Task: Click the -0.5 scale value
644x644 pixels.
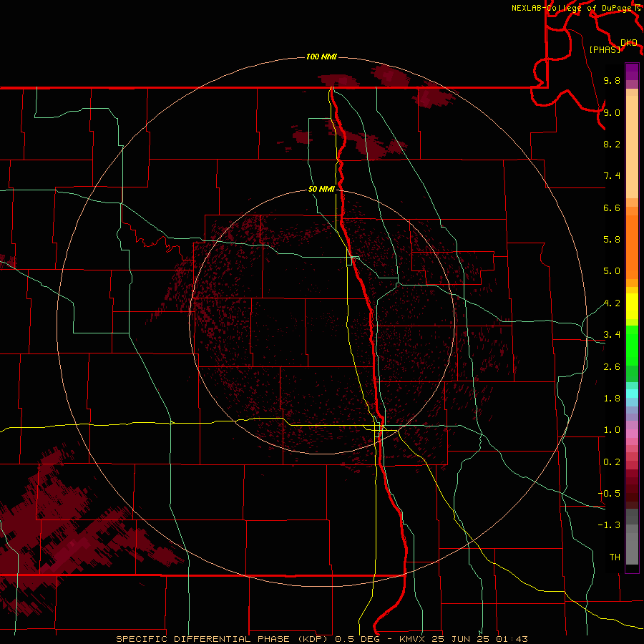Action: (609, 494)
